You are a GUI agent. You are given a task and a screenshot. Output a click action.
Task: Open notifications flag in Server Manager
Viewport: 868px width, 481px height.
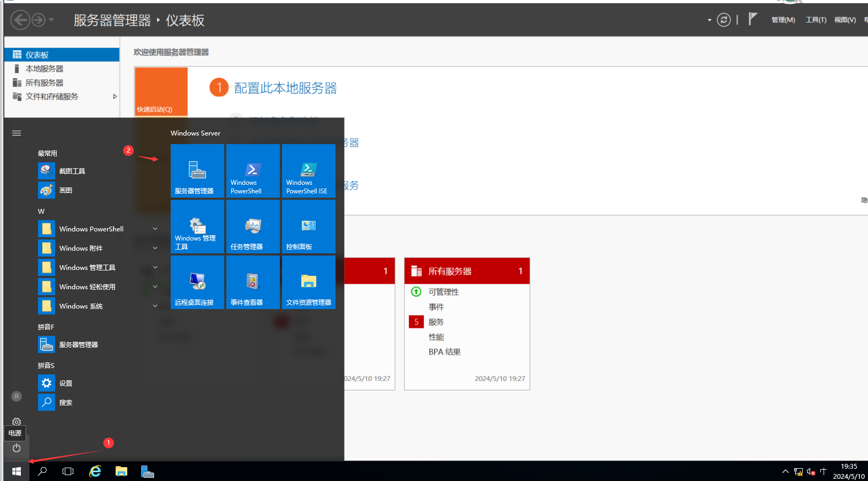[x=752, y=19]
